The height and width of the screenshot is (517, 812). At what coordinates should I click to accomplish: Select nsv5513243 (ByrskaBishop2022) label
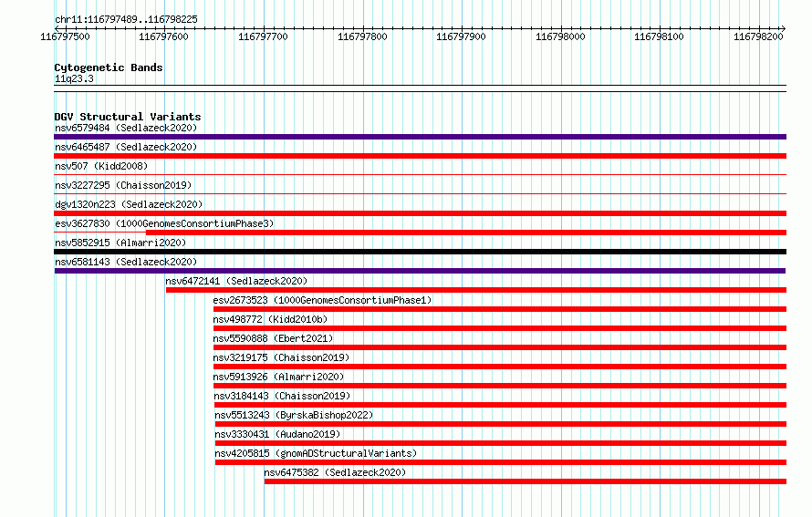[x=294, y=415]
